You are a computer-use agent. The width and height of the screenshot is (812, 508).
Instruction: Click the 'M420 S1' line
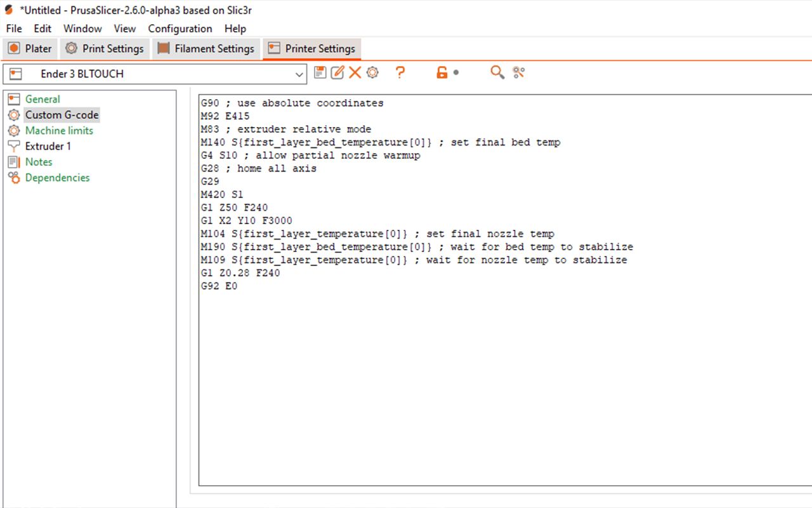(222, 194)
